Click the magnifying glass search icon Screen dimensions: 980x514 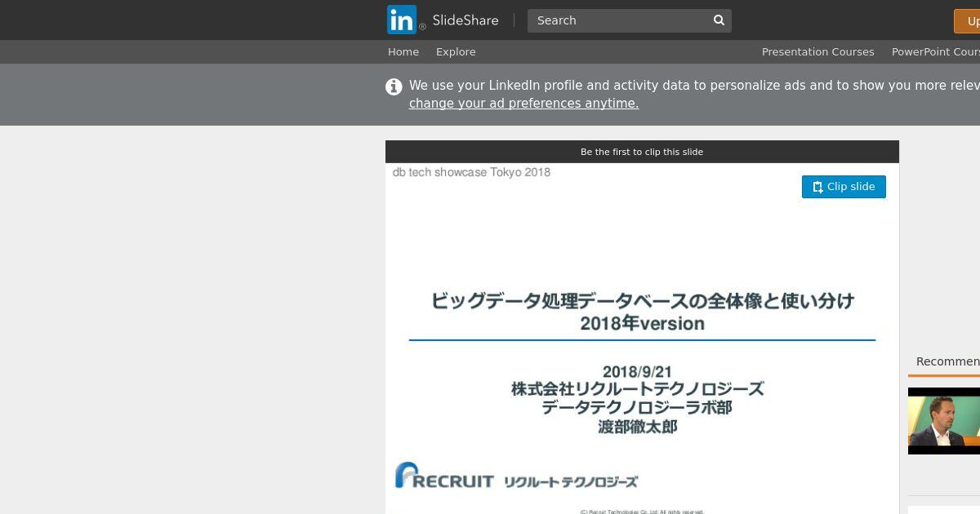pyautogui.click(x=719, y=20)
